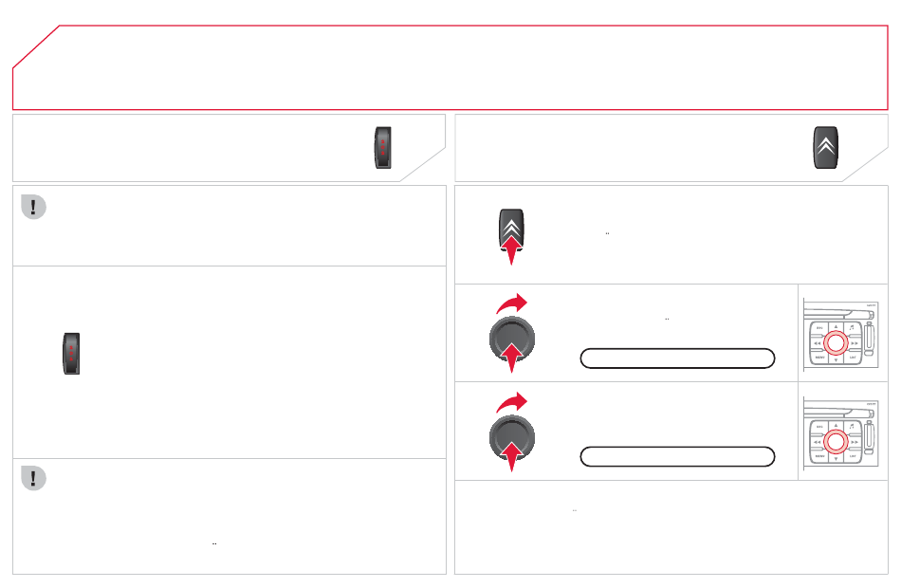Click the music note key in the first radio diagram

tap(852, 327)
